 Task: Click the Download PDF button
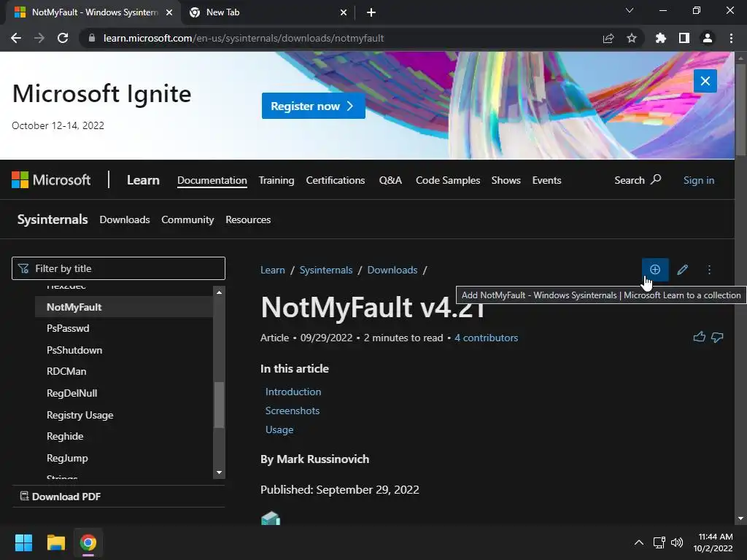pyautogui.click(x=61, y=496)
